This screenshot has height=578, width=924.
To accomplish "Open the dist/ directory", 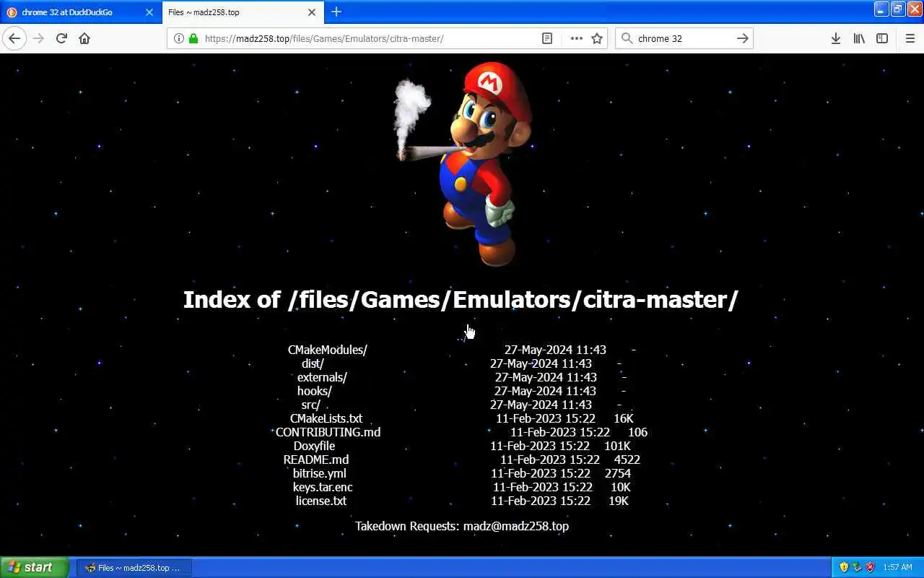I will click(313, 363).
